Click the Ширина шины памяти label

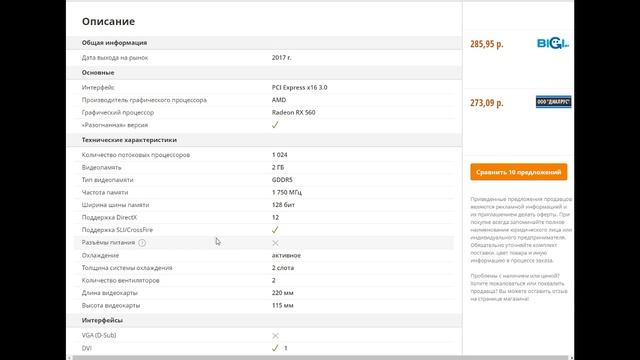(x=116, y=205)
